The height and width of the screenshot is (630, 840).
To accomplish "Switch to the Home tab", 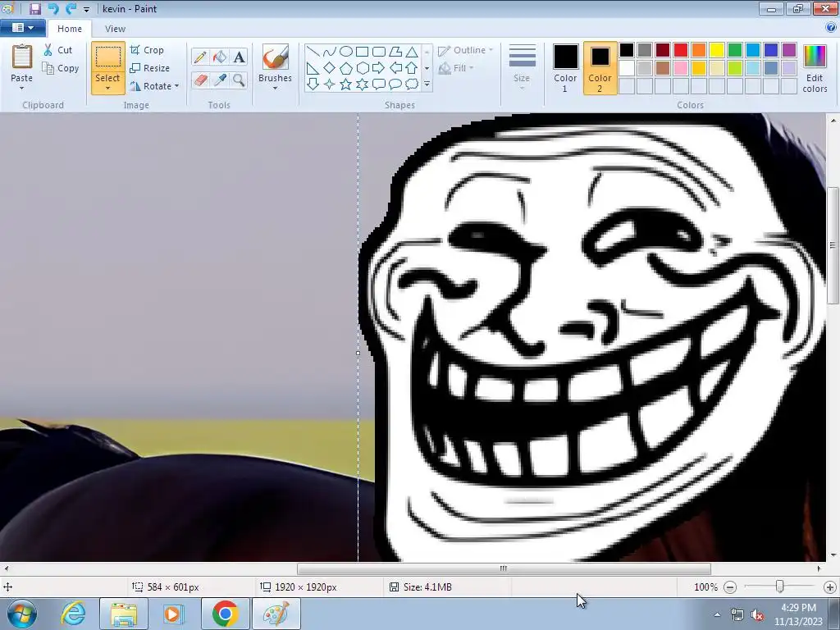I will point(70,29).
